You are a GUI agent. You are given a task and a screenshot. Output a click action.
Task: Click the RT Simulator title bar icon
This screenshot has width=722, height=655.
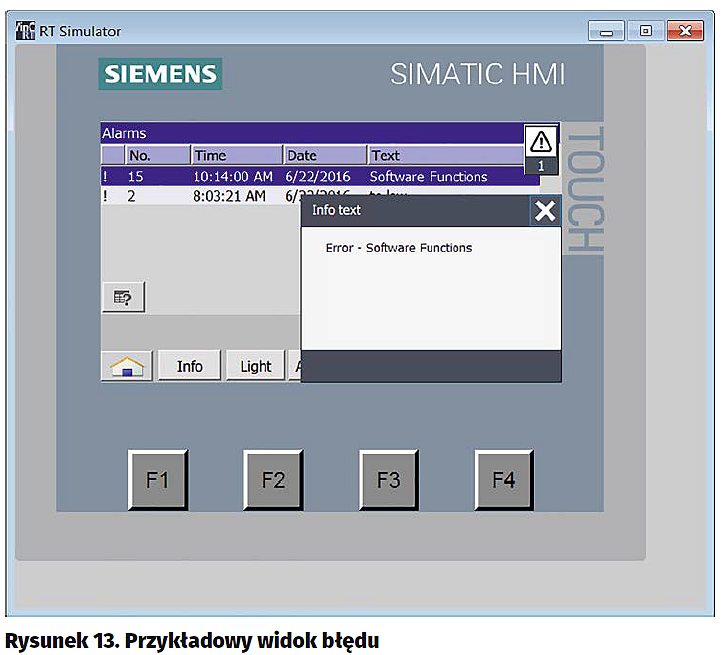(x=24, y=30)
